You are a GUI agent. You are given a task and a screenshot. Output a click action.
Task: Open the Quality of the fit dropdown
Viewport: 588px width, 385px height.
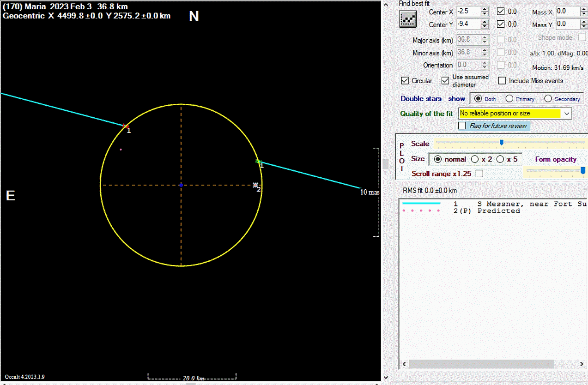[x=567, y=113]
